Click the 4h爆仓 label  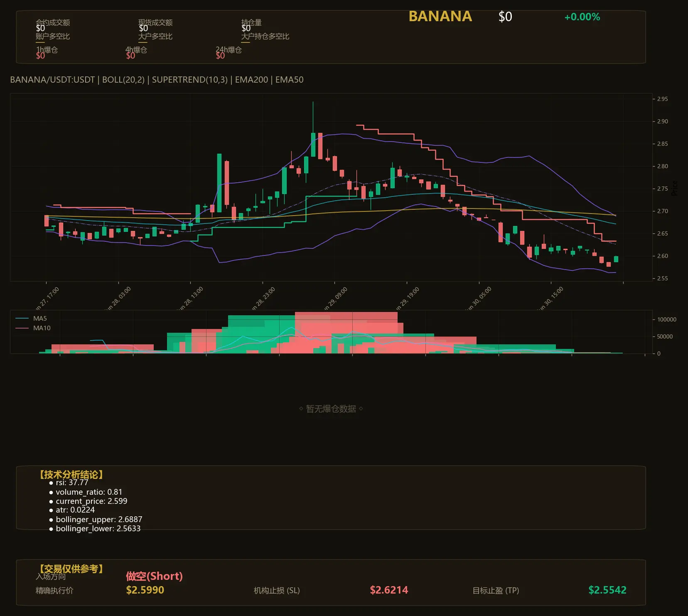point(136,50)
